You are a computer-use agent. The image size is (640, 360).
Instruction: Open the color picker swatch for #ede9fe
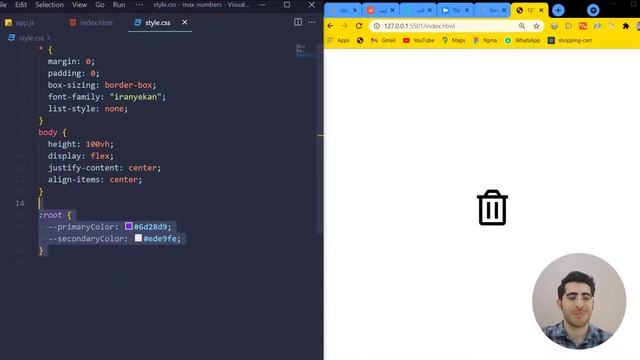[x=138, y=238]
